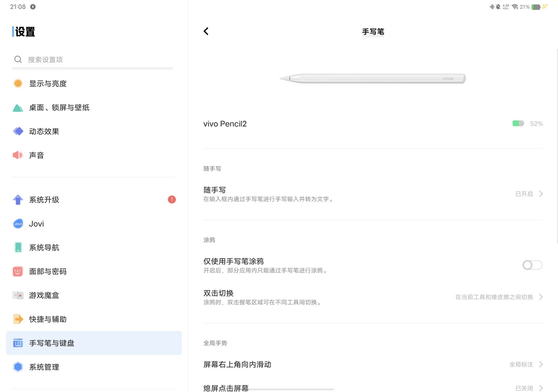Click the Bluetooth status bar icon

492,7
